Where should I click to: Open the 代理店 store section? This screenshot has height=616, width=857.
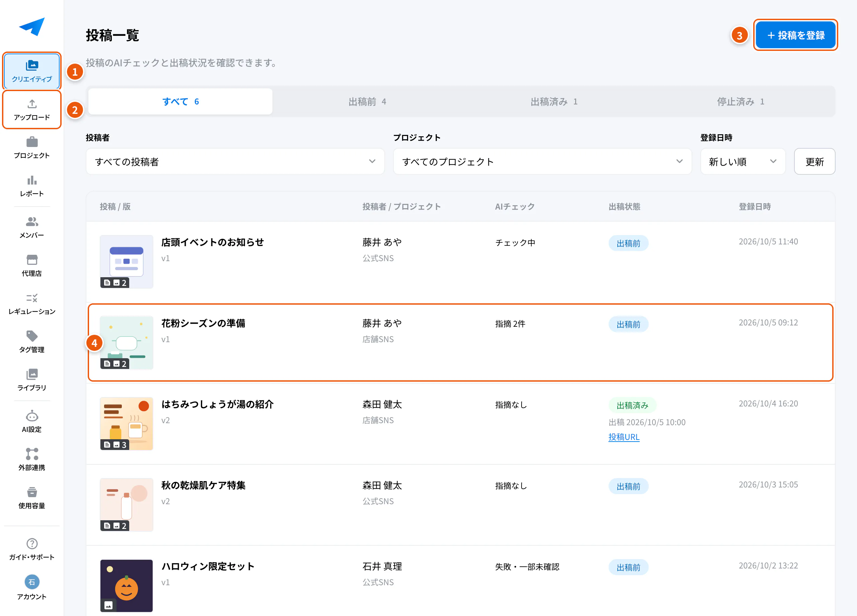click(32, 266)
